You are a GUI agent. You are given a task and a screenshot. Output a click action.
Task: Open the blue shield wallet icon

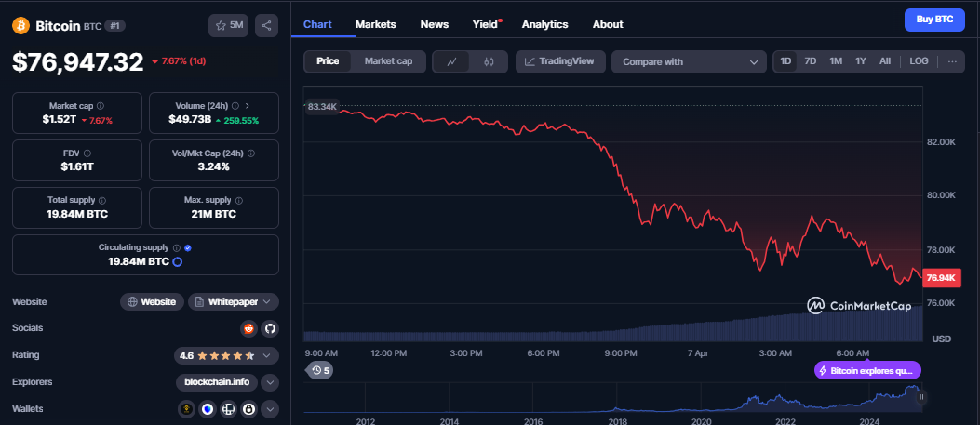coord(207,409)
